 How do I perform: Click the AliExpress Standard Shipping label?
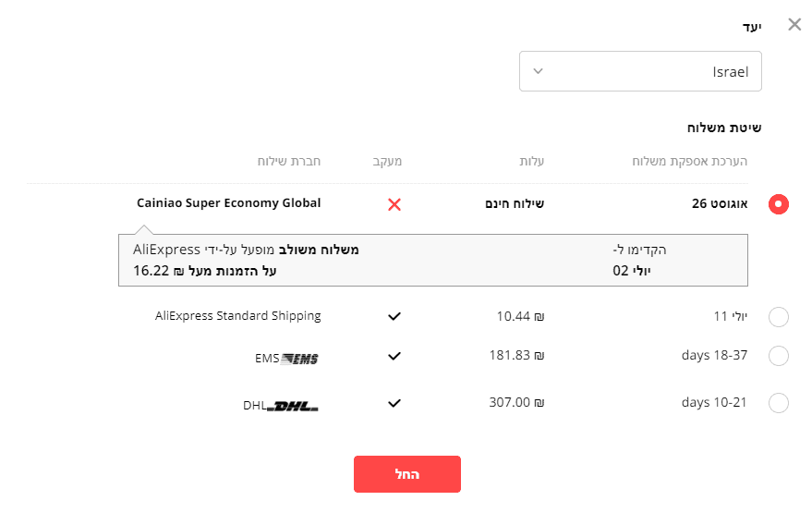click(238, 316)
